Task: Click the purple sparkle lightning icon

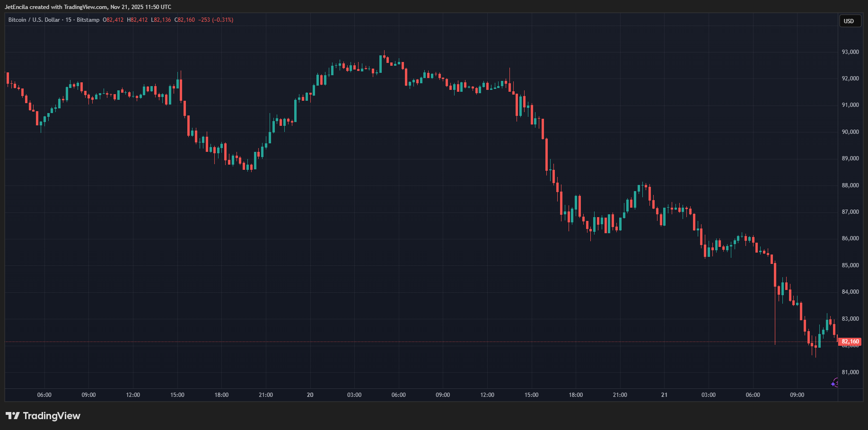Action: [835, 383]
